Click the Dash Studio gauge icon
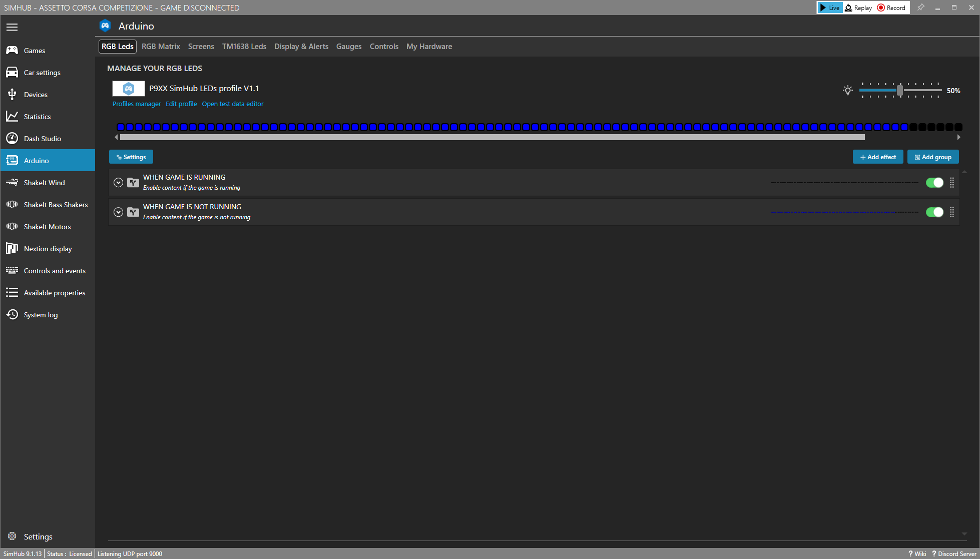The image size is (980, 559). [12, 138]
